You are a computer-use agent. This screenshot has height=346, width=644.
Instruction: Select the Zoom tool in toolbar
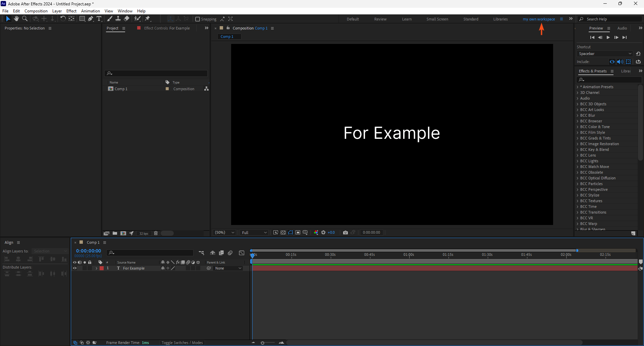pos(25,19)
